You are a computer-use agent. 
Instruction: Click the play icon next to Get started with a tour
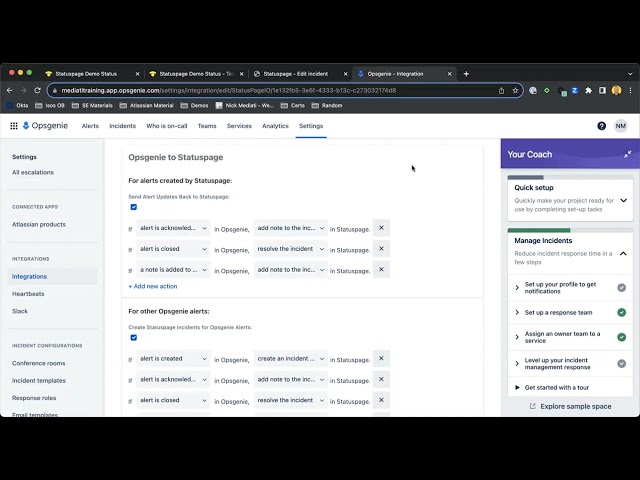[517, 387]
